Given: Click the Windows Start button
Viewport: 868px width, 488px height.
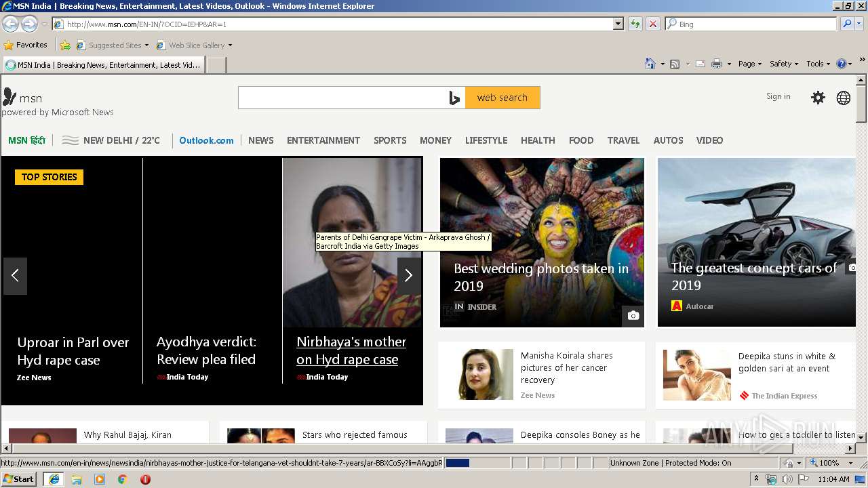Looking at the screenshot, I should (x=19, y=479).
